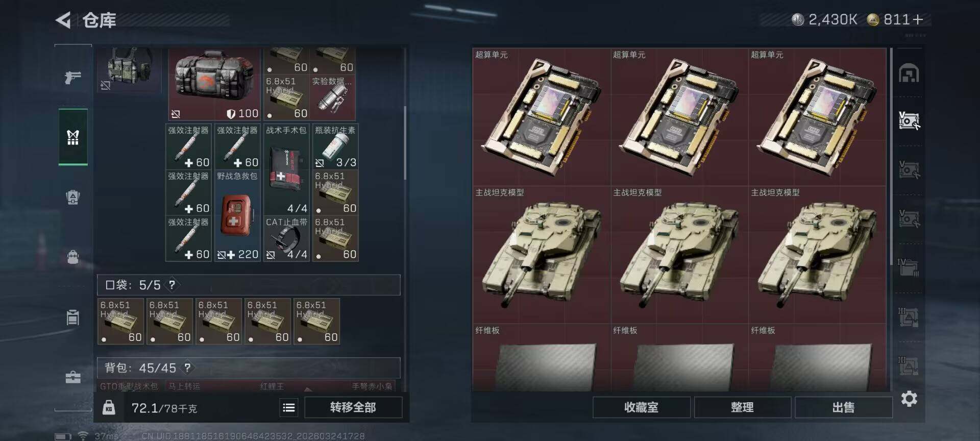Viewport: 980px width, 441px height.
Task: Click the weight lock icon near 72.1/78千克
Action: click(109, 407)
